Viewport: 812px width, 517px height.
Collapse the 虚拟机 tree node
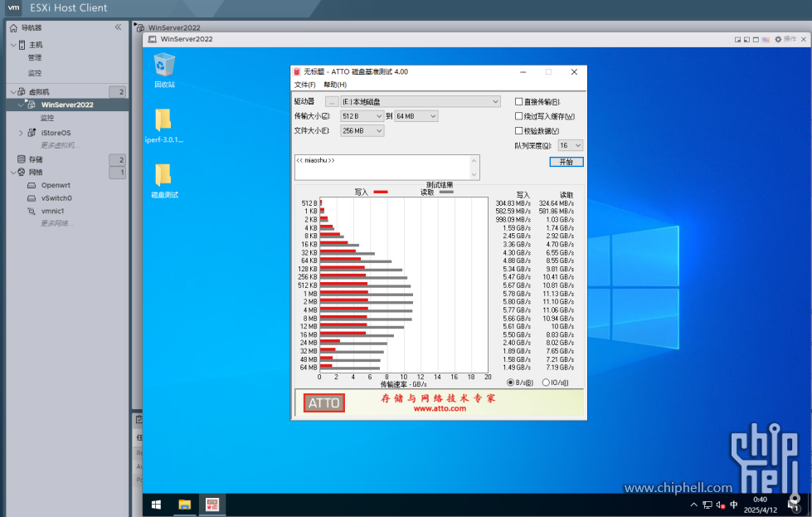point(13,91)
